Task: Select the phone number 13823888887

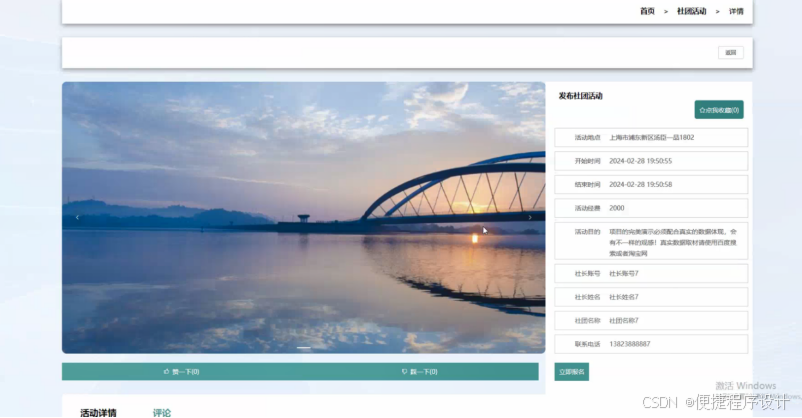Action: click(x=630, y=344)
